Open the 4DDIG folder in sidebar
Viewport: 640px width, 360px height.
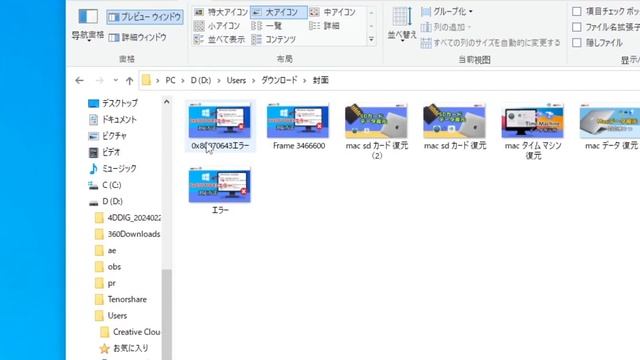click(127, 218)
